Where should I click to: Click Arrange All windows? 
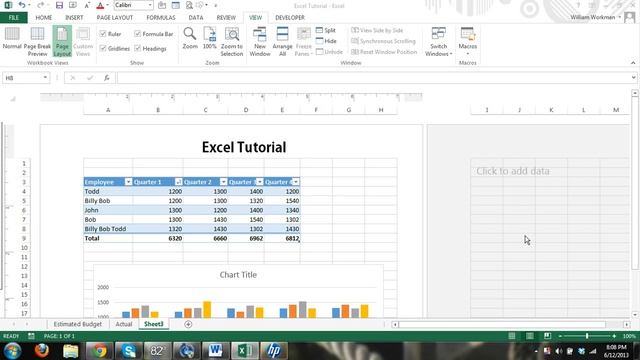point(282,42)
